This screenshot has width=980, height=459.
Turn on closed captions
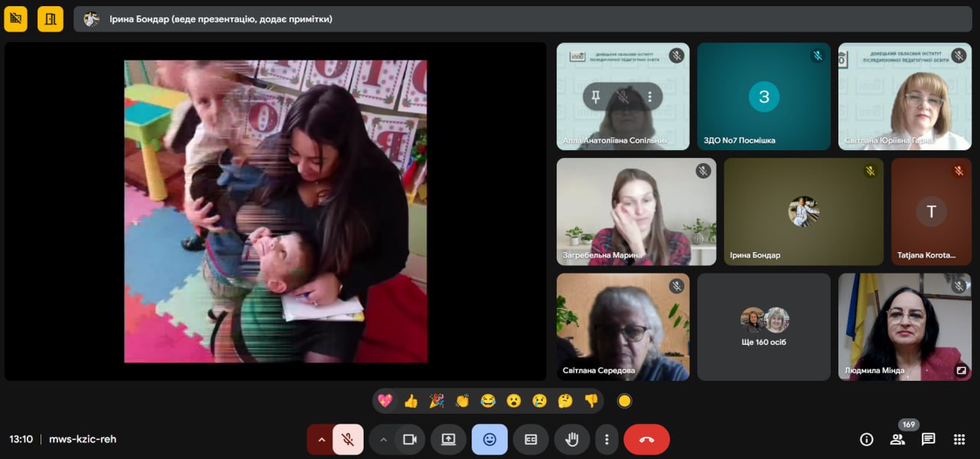531,439
